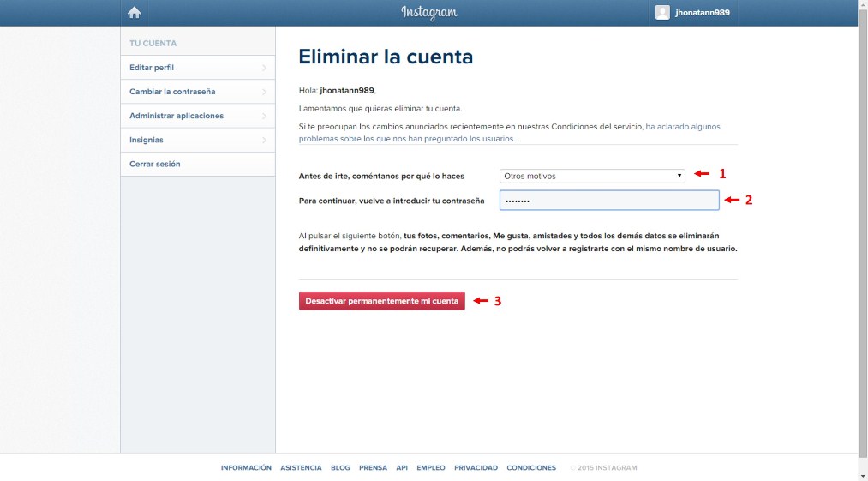Open INFORMACIÓN footer link

point(246,467)
